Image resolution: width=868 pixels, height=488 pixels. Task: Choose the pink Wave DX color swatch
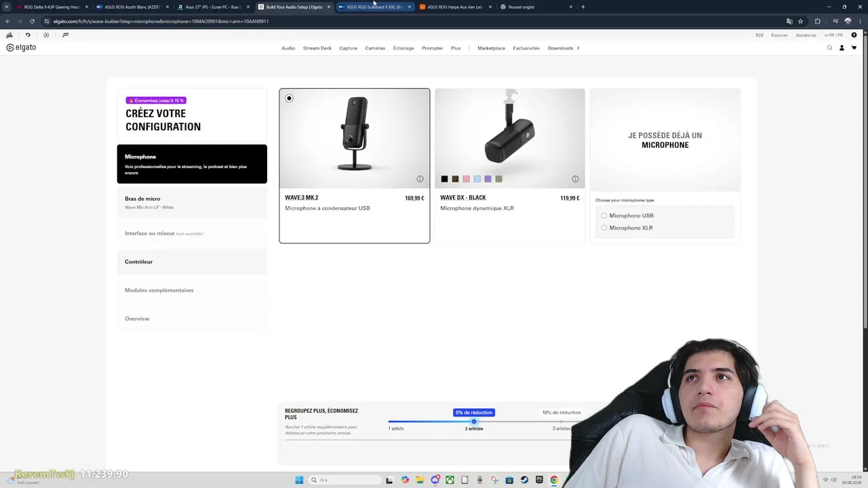466,179
